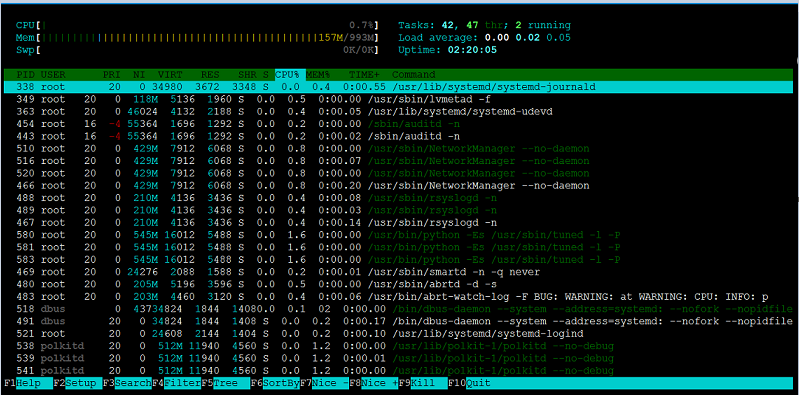Select the systemd-journald process row
This screenshot has height=395, width=799.
399,87
